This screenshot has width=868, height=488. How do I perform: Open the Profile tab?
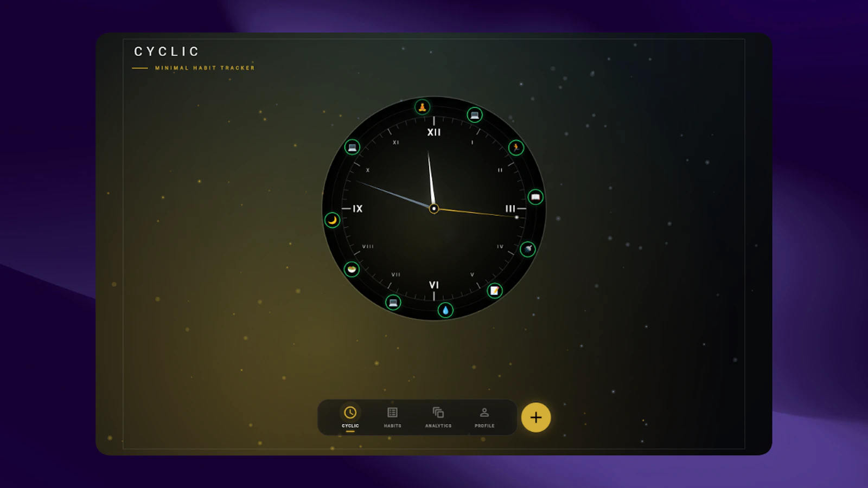[484, 417]
